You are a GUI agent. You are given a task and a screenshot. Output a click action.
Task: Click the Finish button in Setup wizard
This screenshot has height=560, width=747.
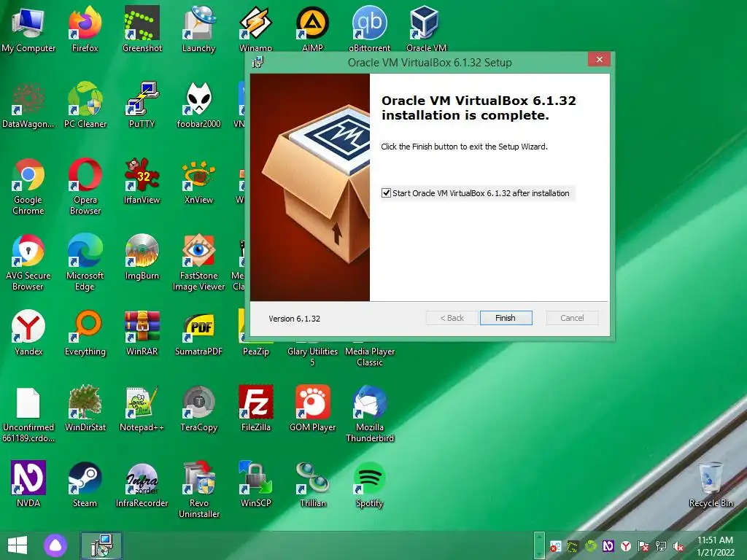506,318
